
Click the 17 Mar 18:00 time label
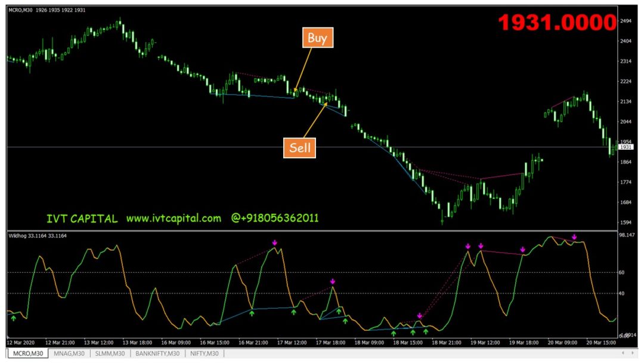330,343
